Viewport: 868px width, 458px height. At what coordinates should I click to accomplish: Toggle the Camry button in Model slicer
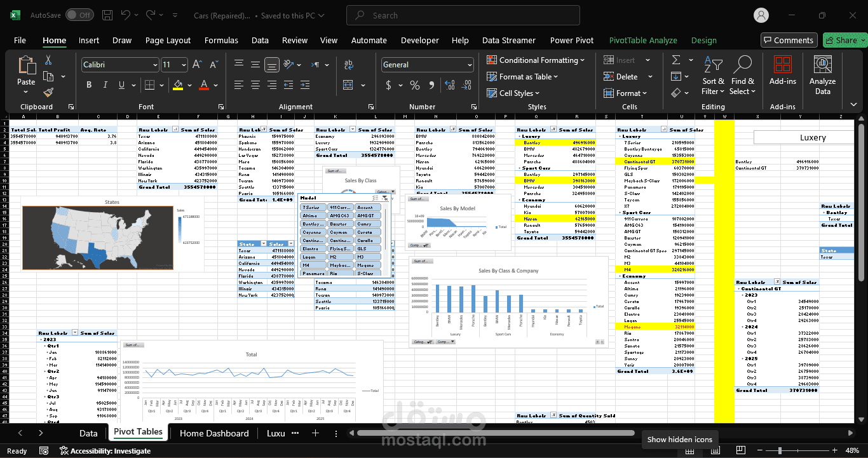point(367,224)
